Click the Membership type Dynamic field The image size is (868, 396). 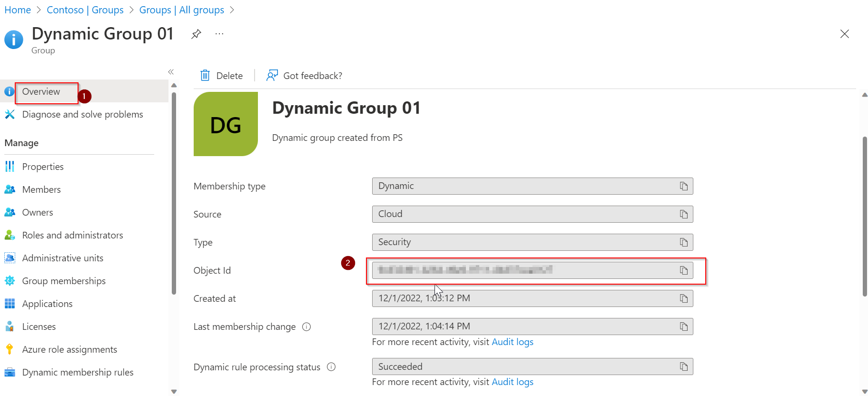click(x=533, y=186)
